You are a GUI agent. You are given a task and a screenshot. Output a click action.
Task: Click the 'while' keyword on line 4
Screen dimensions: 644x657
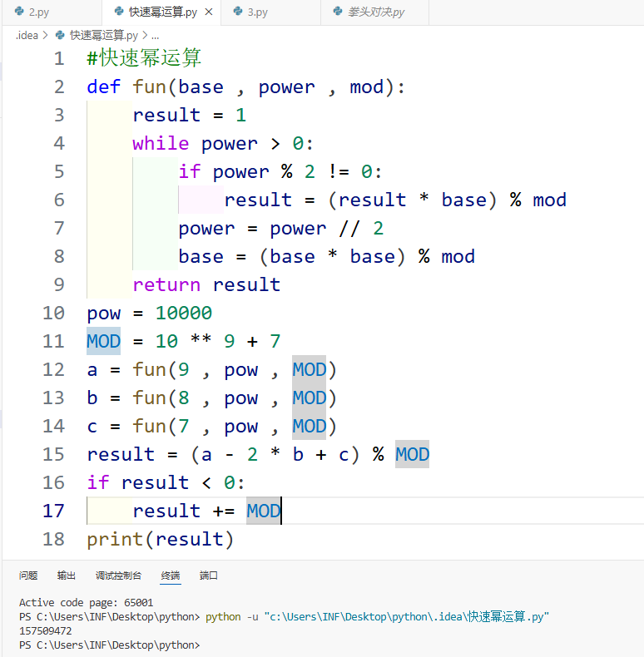[161, 143]
